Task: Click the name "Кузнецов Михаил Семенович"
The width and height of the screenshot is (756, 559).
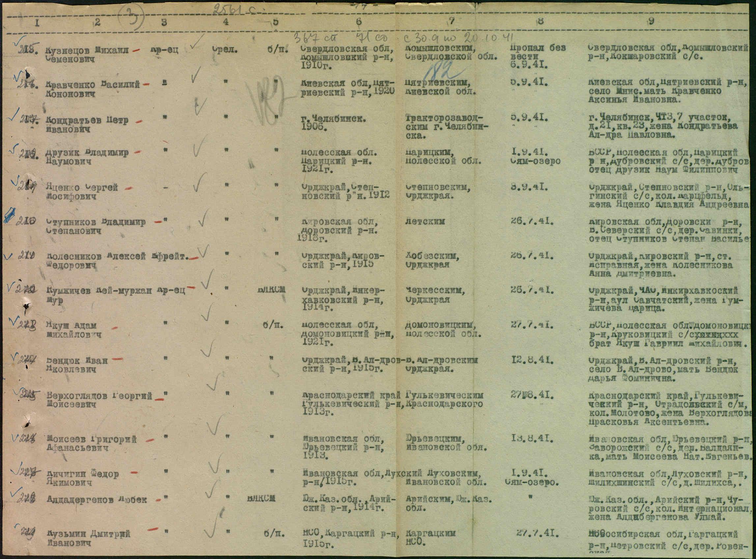Action: [87, 54]
